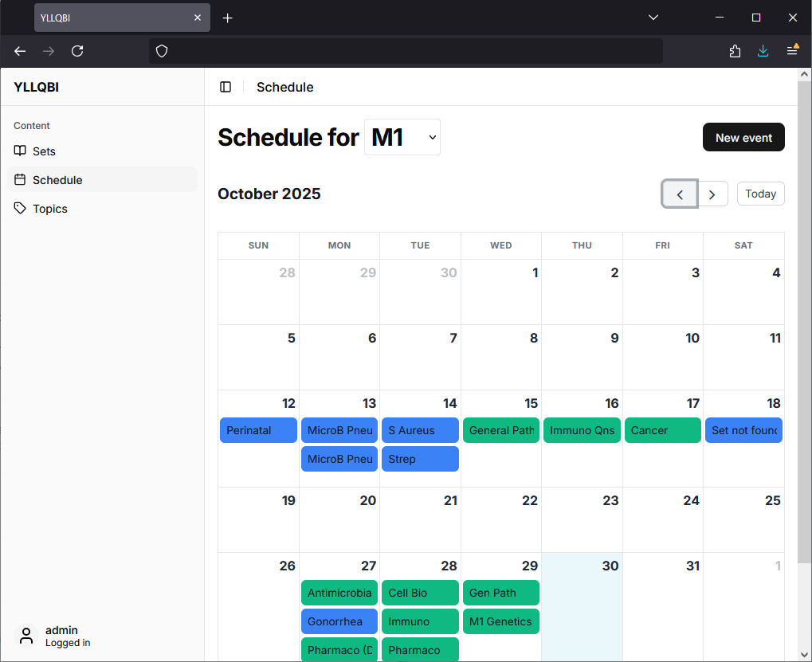812x662 pixels.
Task: Click the New event button
Action: (743, 137)
